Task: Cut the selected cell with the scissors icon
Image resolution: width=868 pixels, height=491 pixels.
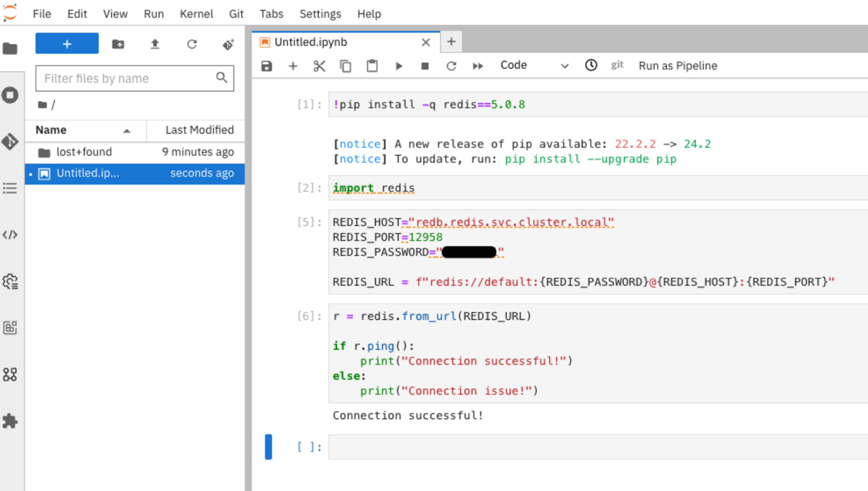Action: tap(319, 66)
